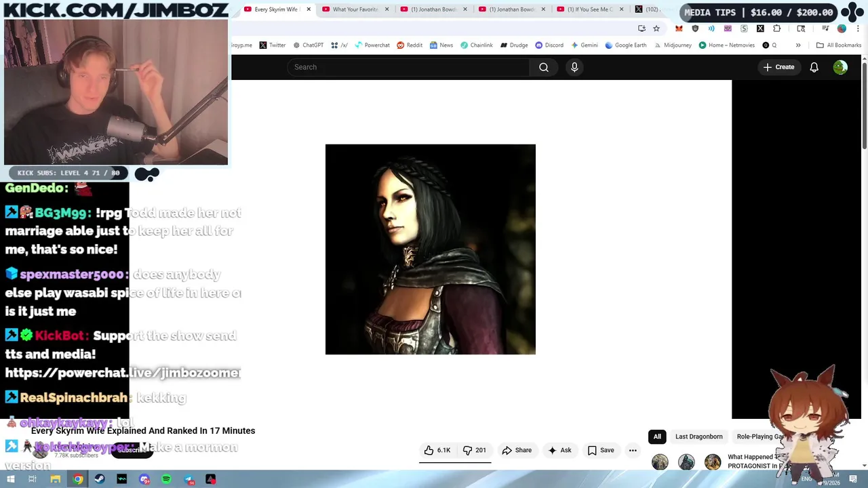This screenshot has height=488, width=868.
Task: Open the What Happened recommended video
Action: point(754,462)
